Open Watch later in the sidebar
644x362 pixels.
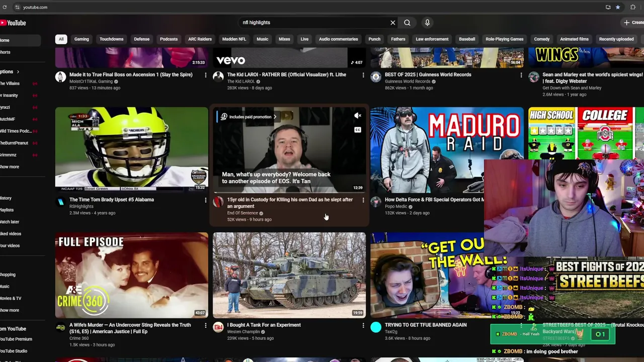tap(10, 222)
